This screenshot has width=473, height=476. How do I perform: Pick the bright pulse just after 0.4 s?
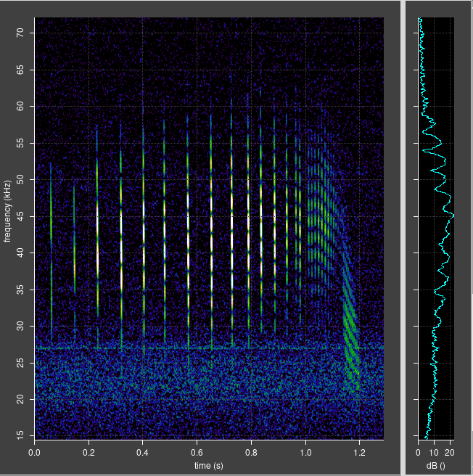(x=144, y=239)
